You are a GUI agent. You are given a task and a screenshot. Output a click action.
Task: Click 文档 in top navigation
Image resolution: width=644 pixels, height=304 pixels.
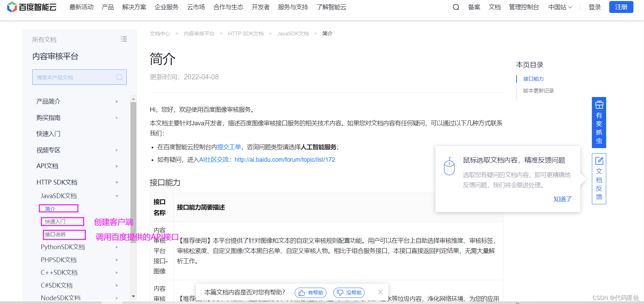[494, 7]
